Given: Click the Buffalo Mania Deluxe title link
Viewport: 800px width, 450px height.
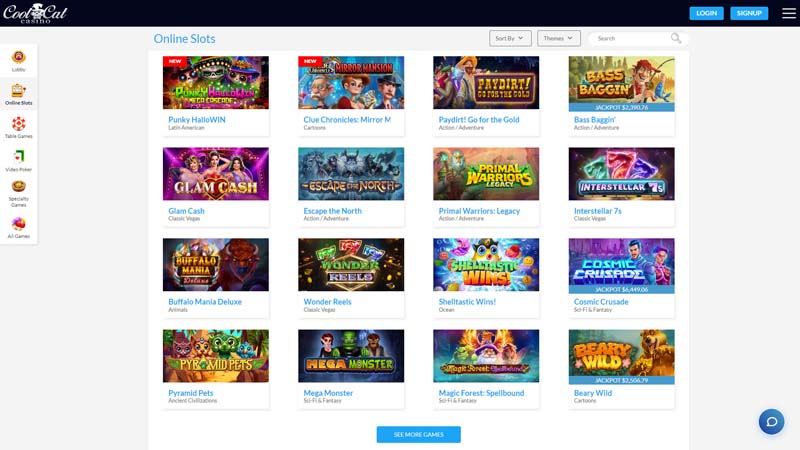Looking at the screenshot, I should [205, 302].
